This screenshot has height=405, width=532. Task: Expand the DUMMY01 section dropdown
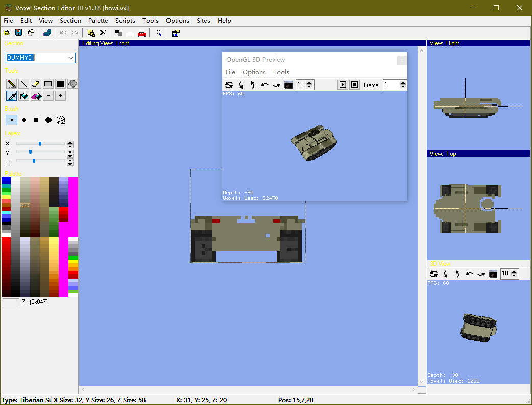[70, 58]
